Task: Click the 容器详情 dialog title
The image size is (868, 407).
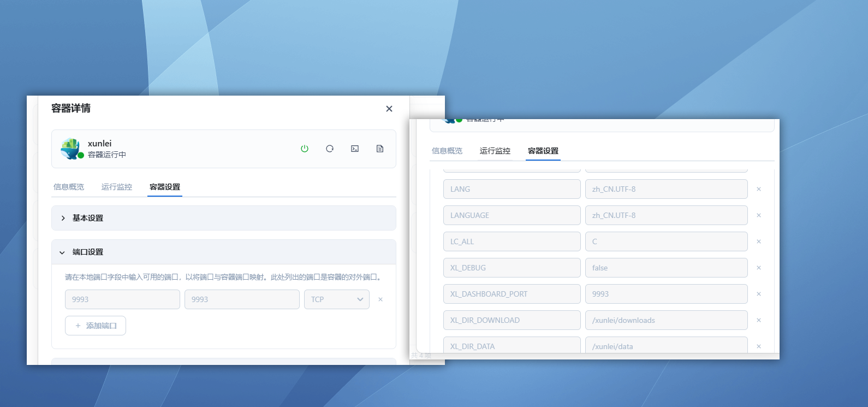Action: tap(71, 108)
